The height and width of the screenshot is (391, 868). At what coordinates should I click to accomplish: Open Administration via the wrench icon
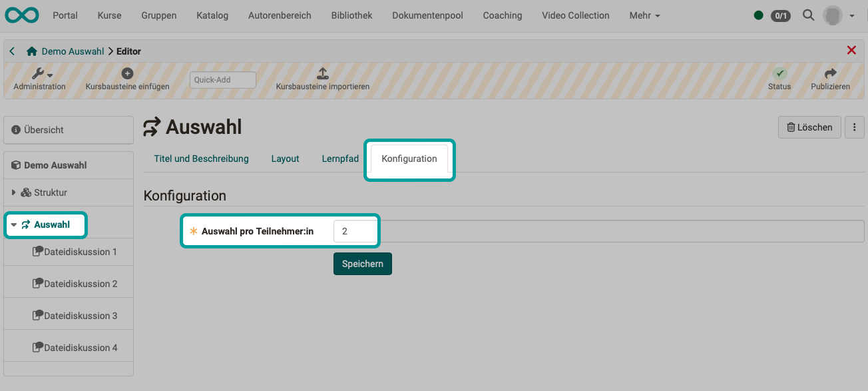click(37, 73)
